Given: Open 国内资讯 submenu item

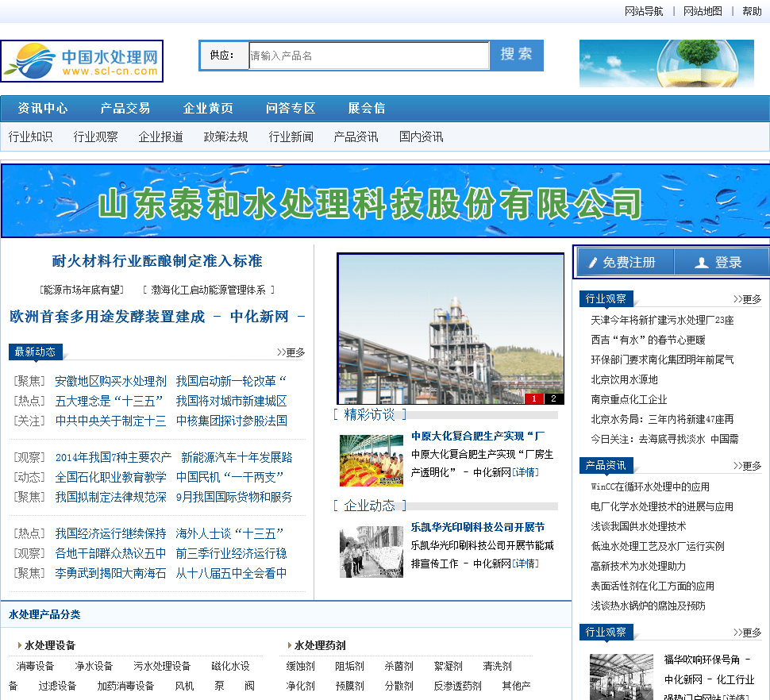Looking at the screenshot, I should [x=421, y=137].
